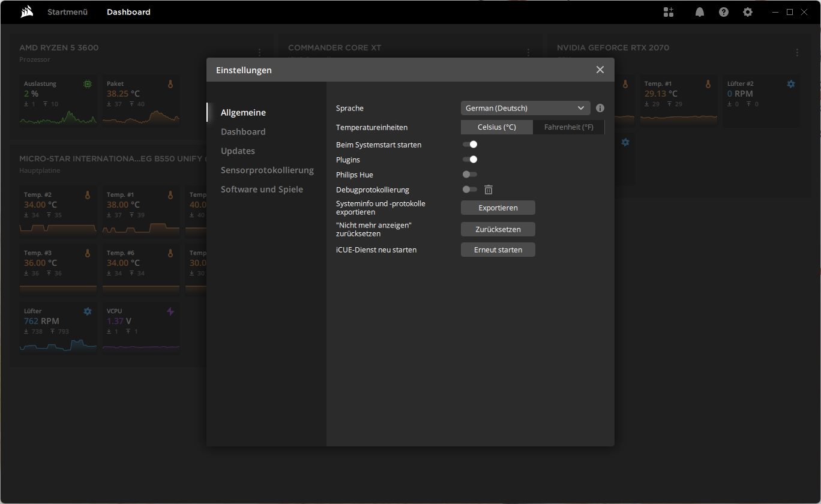Click the Exportieren button
The image size is (821, 504).
(498, 208)
